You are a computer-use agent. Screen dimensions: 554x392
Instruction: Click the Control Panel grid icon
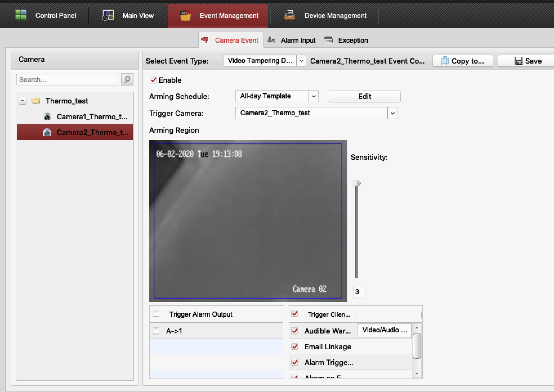pos(21,15)
